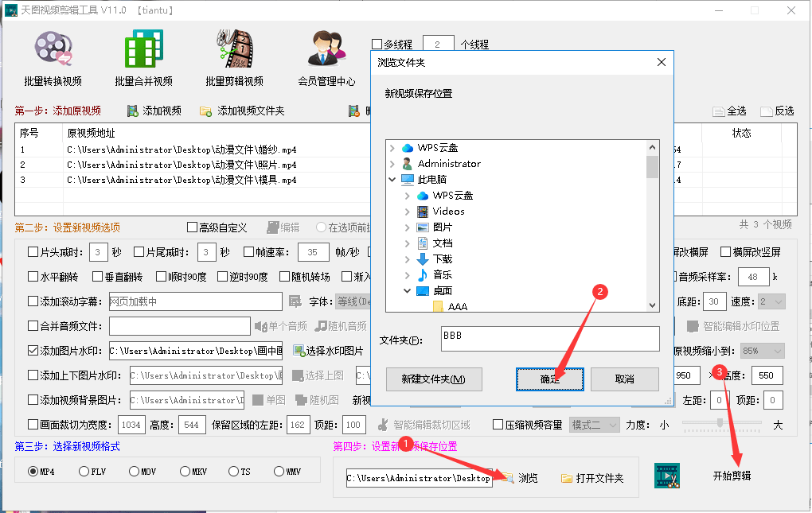Uncheck 添加图片水印 checkbox
Screen dimensions: 812x513
click(x=33, y=351)
